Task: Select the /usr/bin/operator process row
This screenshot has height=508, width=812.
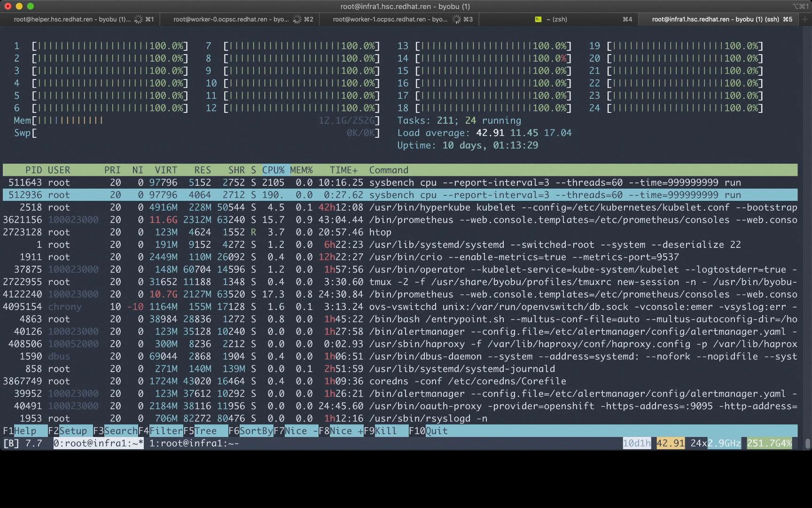Action: [400, 270]
